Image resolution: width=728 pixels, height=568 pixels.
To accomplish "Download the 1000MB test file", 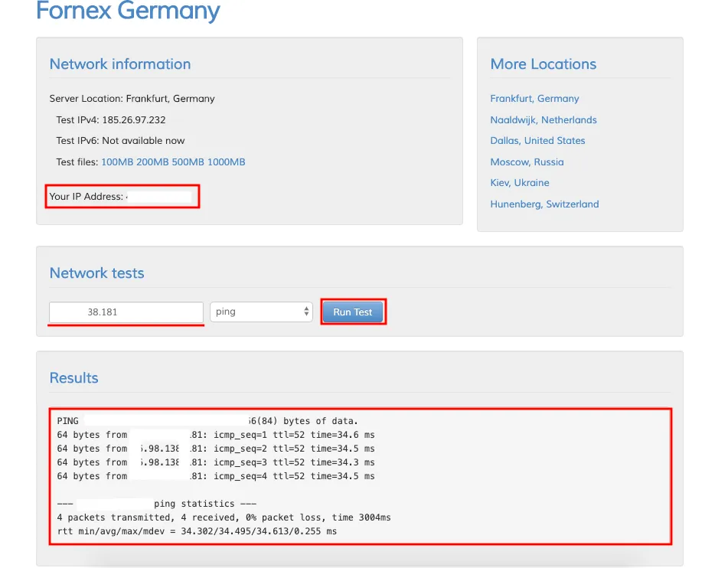I will pyautogui.click(x=226, y=162).
